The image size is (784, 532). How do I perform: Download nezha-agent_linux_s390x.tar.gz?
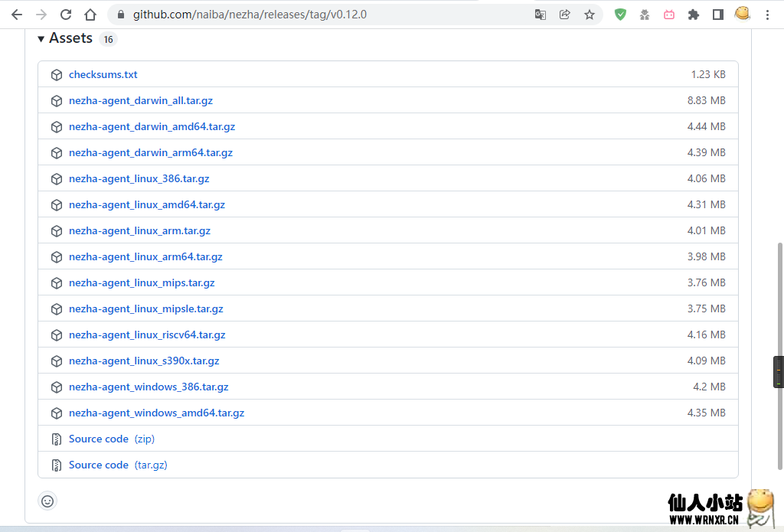coord(144,361)
